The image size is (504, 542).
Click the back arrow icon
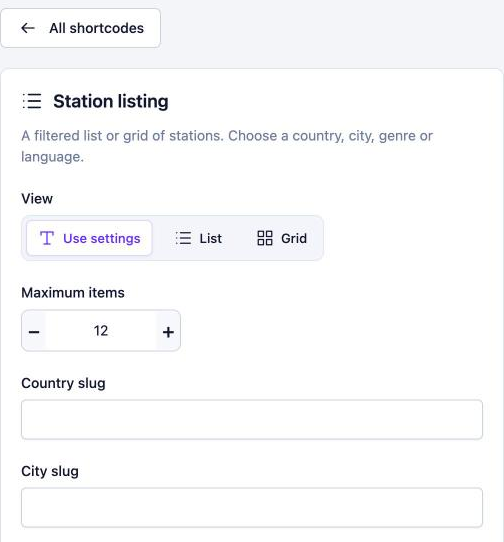click(x=28, y=28)
